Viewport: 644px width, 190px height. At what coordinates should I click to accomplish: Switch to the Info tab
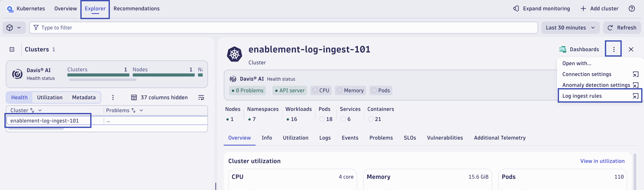click(267, 138)
